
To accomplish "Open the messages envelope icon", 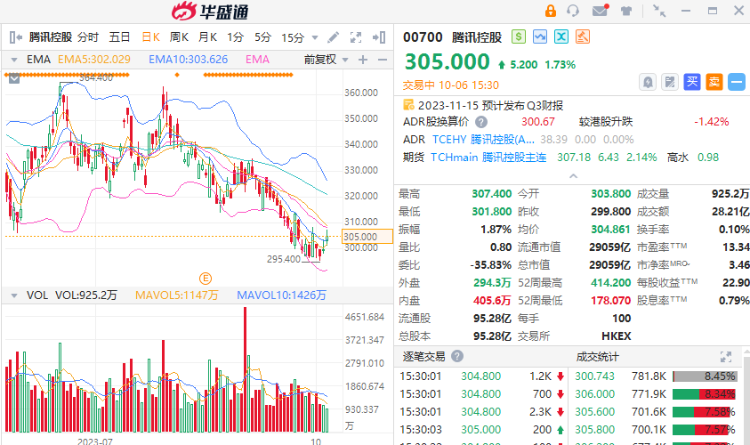I will coord(600,10).
